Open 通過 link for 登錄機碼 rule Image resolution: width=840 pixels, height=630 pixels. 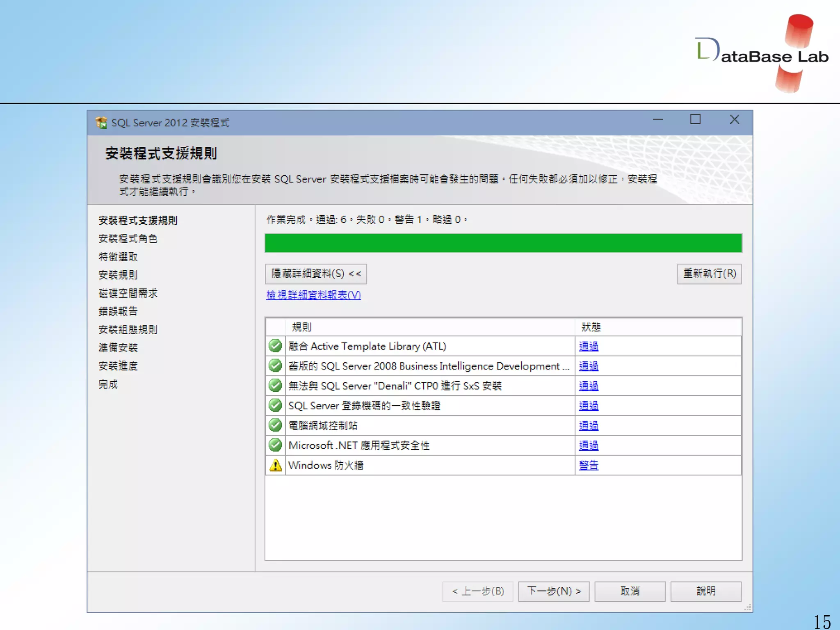(589, 406)
